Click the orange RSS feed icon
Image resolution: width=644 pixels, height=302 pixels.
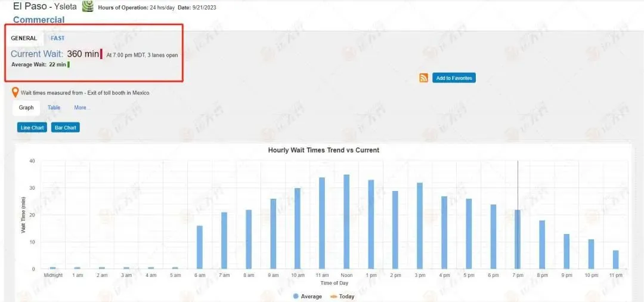tap(423, 78)
